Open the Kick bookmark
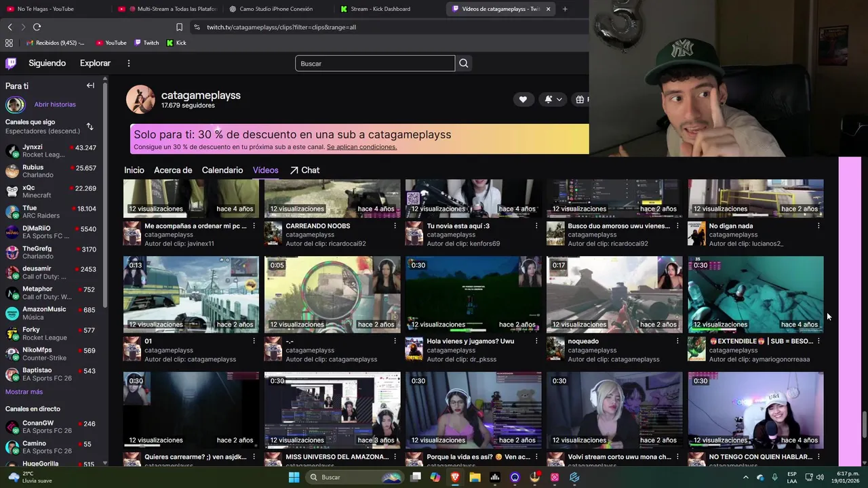The image size is (868, 488). pos(176,43)
